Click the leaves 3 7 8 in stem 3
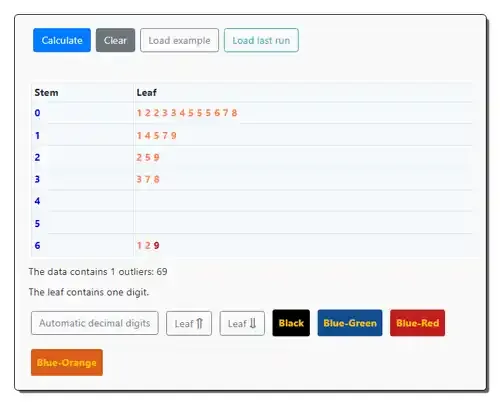The width and height of the screenshot is (500, 404). tap(148, 179)
